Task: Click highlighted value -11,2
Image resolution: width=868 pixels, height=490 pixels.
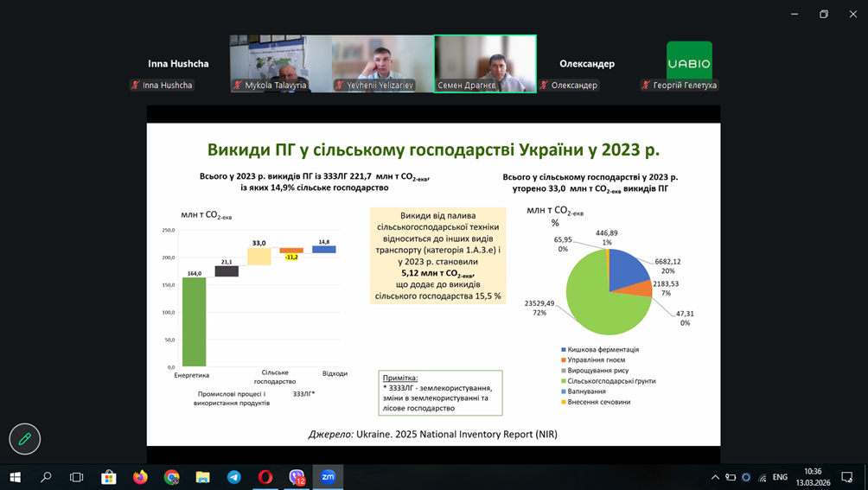Action: [291, 258]
